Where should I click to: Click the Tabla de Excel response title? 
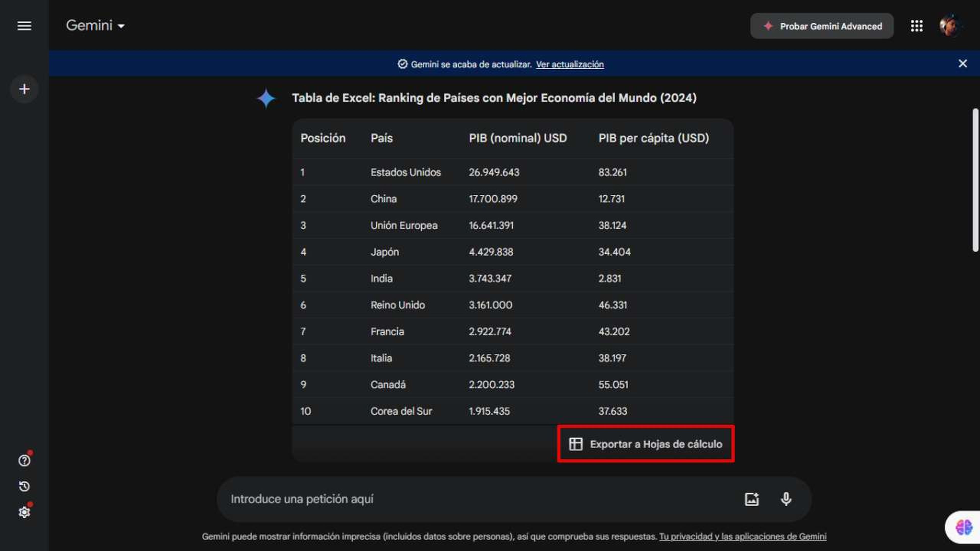[x=494, y=98]
